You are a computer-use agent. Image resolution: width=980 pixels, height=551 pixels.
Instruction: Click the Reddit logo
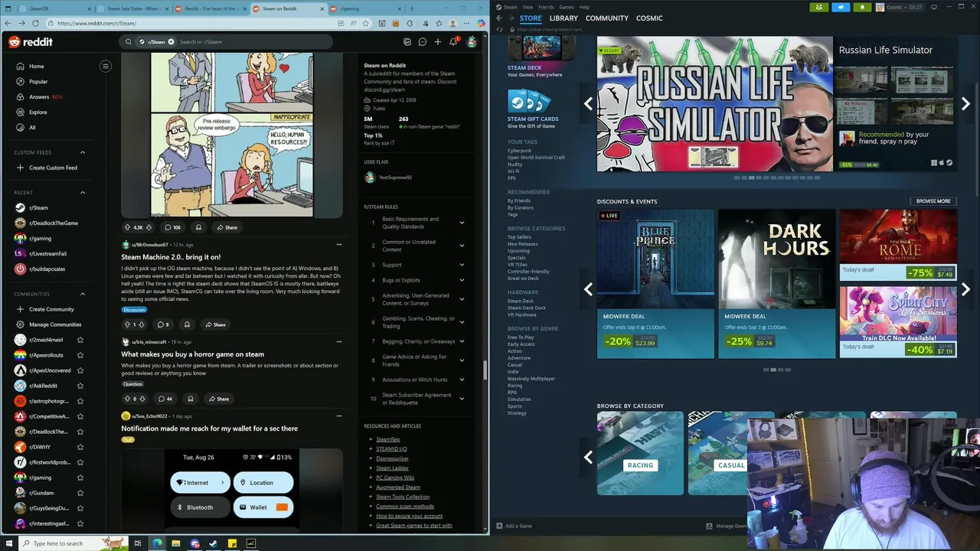(31, 42)
